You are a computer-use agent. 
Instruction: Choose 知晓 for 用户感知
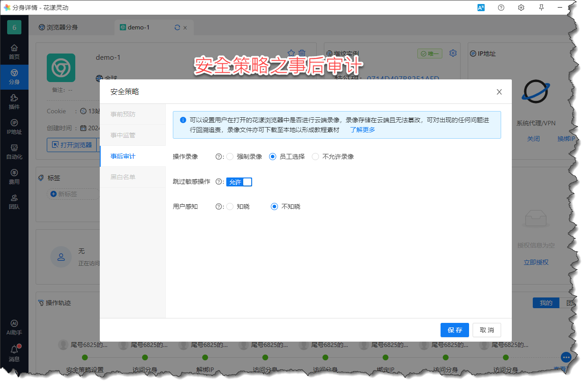coord(230,206)
